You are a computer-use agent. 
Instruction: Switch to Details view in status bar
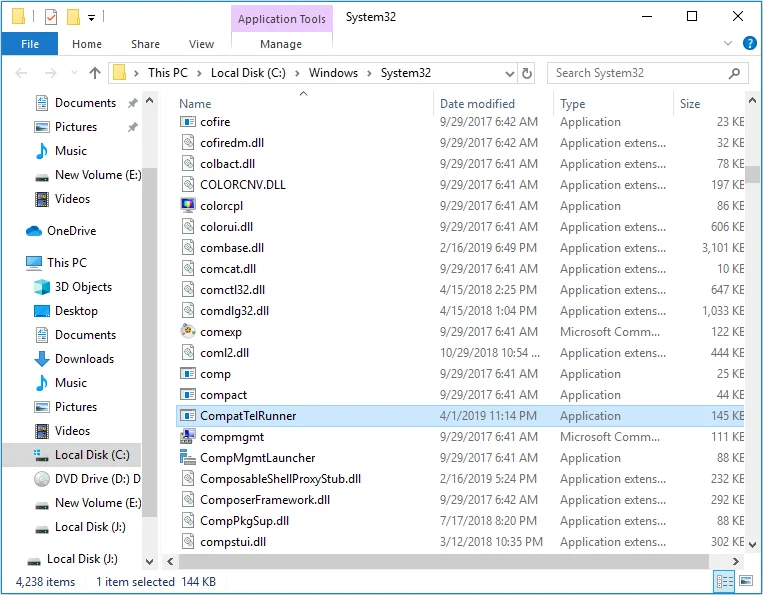pos(725,581)
